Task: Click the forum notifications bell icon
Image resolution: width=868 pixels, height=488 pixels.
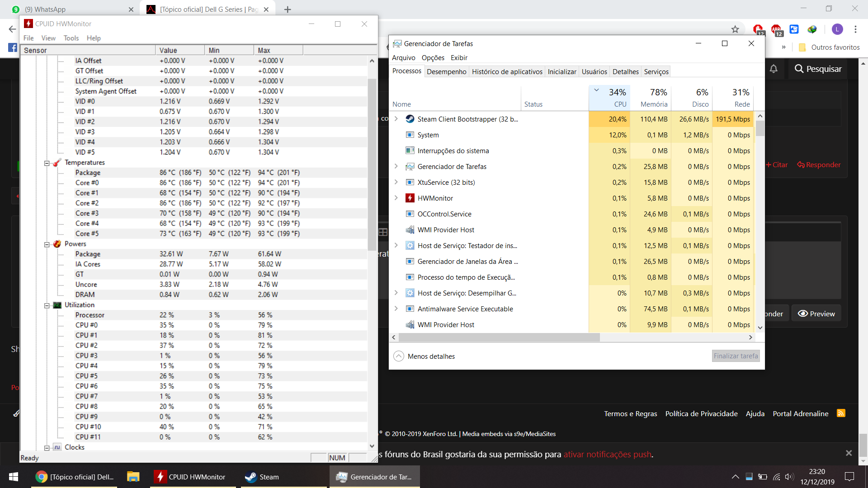Action: pyautogui.click(x=774, y=69)
